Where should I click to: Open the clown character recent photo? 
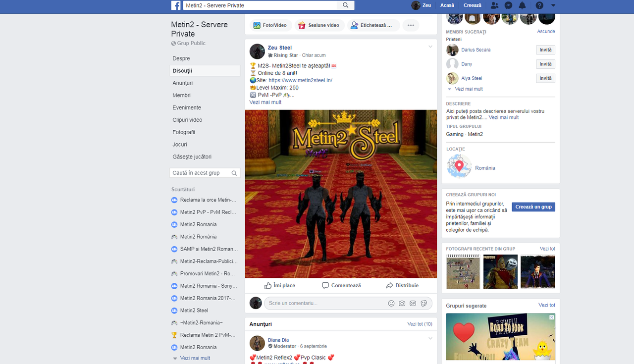coord(500,272)
